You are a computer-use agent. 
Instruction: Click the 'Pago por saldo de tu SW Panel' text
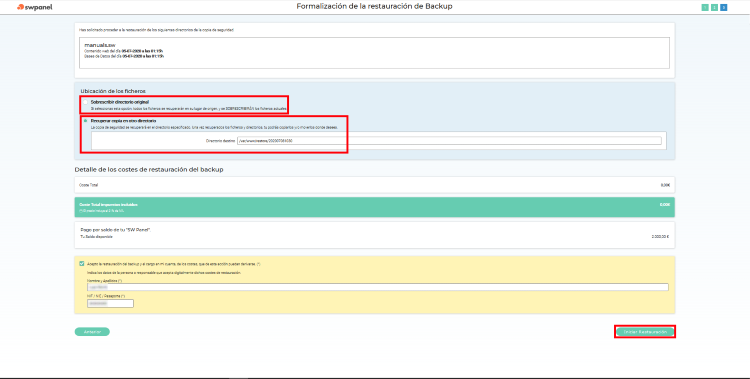pyautogui.click(x=116, y=230)
